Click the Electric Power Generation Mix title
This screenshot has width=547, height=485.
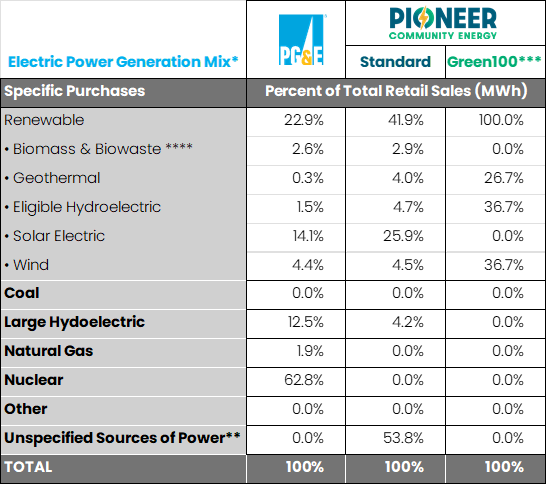(123, 62)
